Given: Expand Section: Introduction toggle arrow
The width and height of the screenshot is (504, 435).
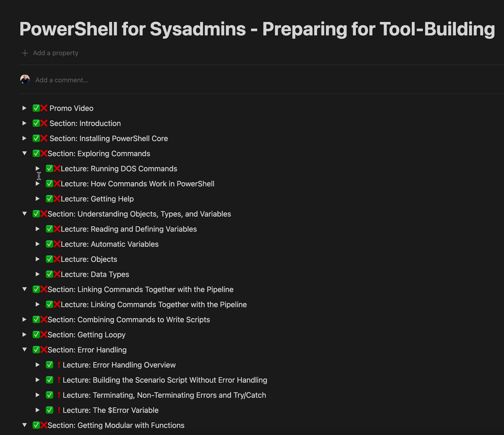Looking at the screenshot, I should [x=24, y=123].
